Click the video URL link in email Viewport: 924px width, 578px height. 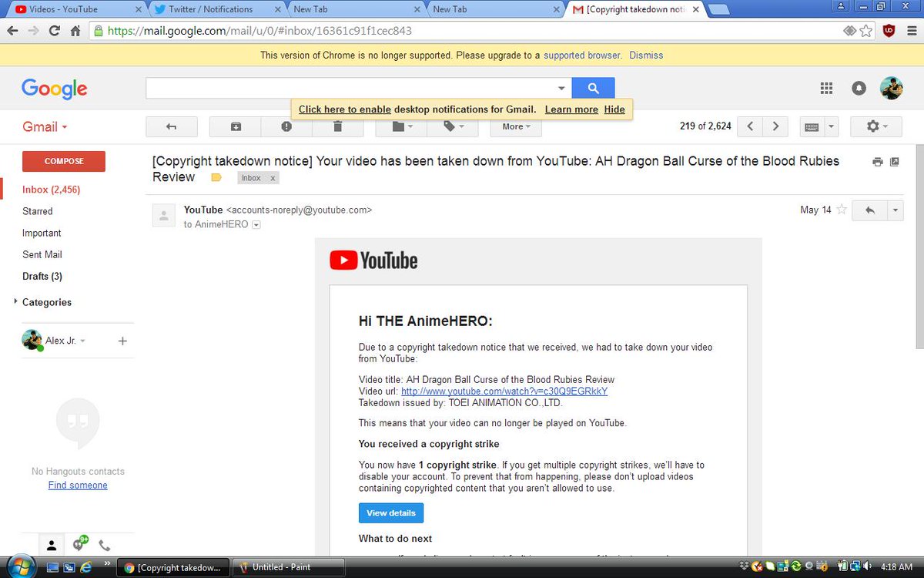(504, 391)
